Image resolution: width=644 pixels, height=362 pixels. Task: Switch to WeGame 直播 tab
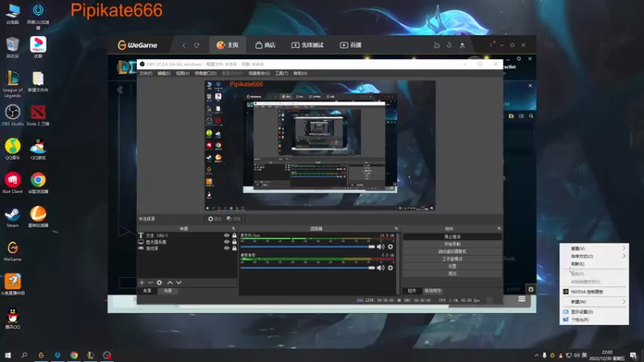point(350,45)
